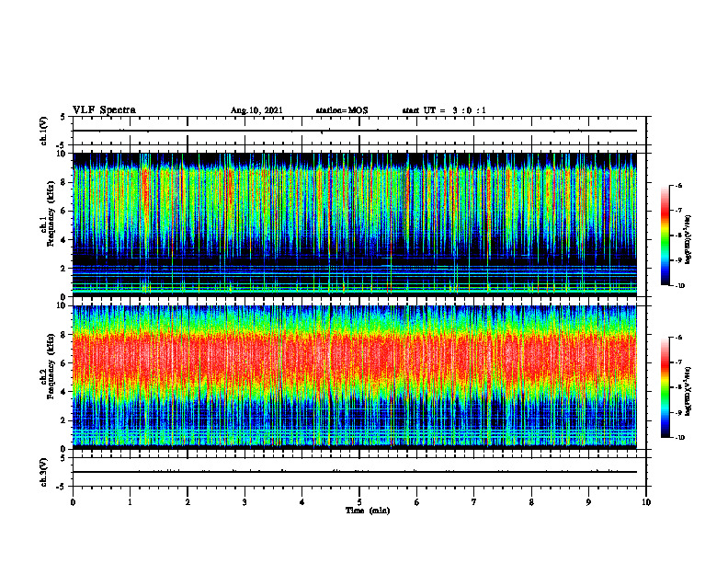This screenshot has height=563, width=728.
Task: Click the ch.1 voltage waveform trace
Action: point(355,131)
